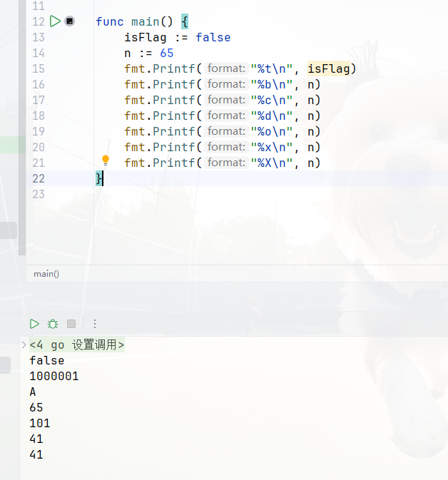Viewport: 448px width, 480px height.
Task: Click the lowercase "%x\n" format string on line 20
Action: pyautogui.click(x=272, y=147)
